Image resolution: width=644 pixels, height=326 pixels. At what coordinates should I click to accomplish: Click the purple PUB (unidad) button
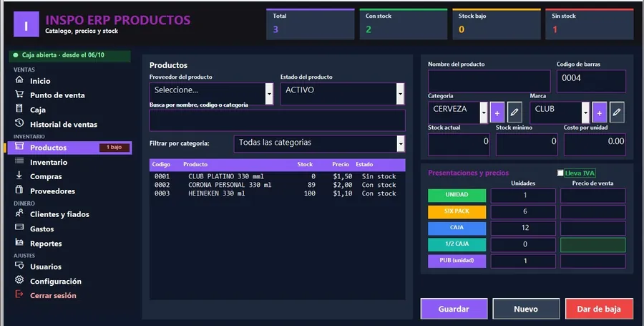pyautogui.click(x=457, y=261)
